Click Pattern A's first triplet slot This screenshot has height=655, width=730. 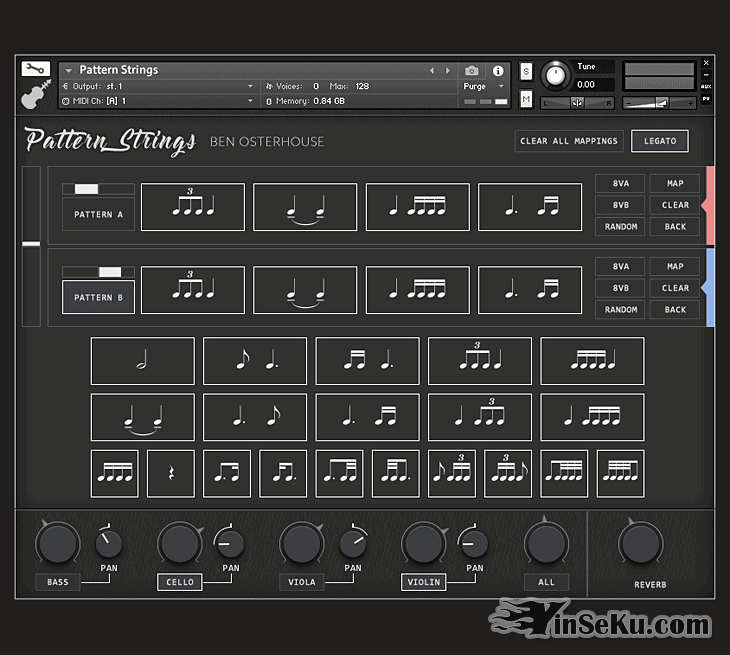coord(192,207)
